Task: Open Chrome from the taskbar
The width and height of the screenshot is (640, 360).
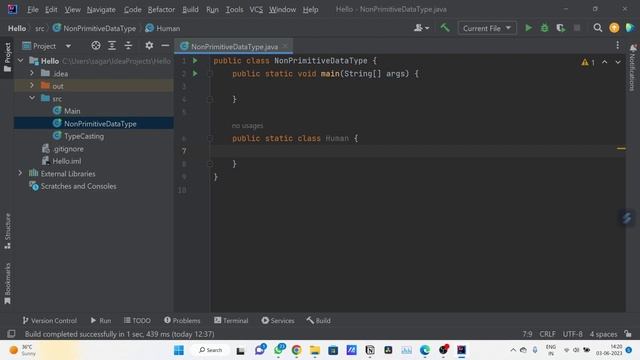Action: tap(297, 350)
